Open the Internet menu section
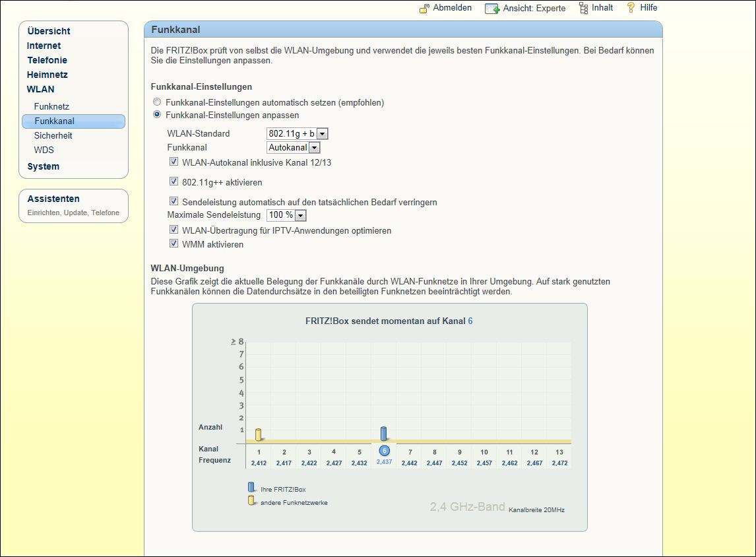756x557 pixels. (x=44, y=46)
